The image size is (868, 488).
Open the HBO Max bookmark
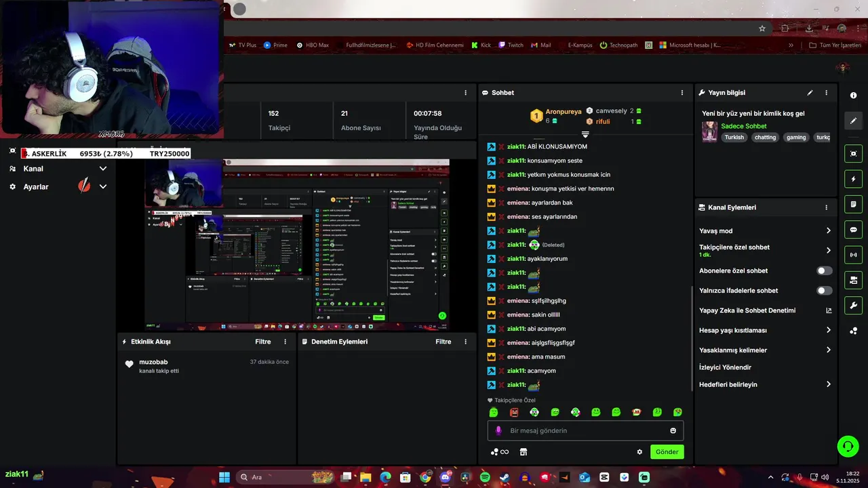point(312,45)
